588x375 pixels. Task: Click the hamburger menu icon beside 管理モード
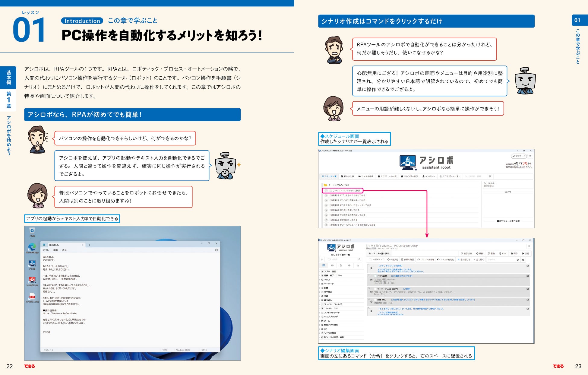click(530, 156)
